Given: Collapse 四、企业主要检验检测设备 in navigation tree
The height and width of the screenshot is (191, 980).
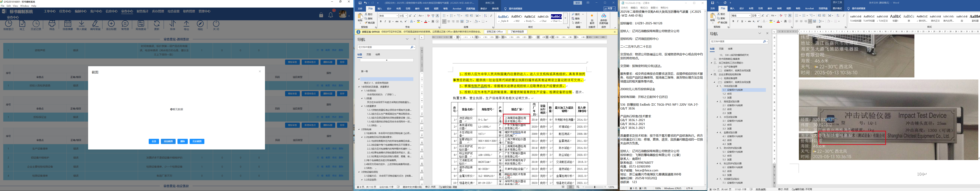Looking at the screenshot, I should click(712, 74).
